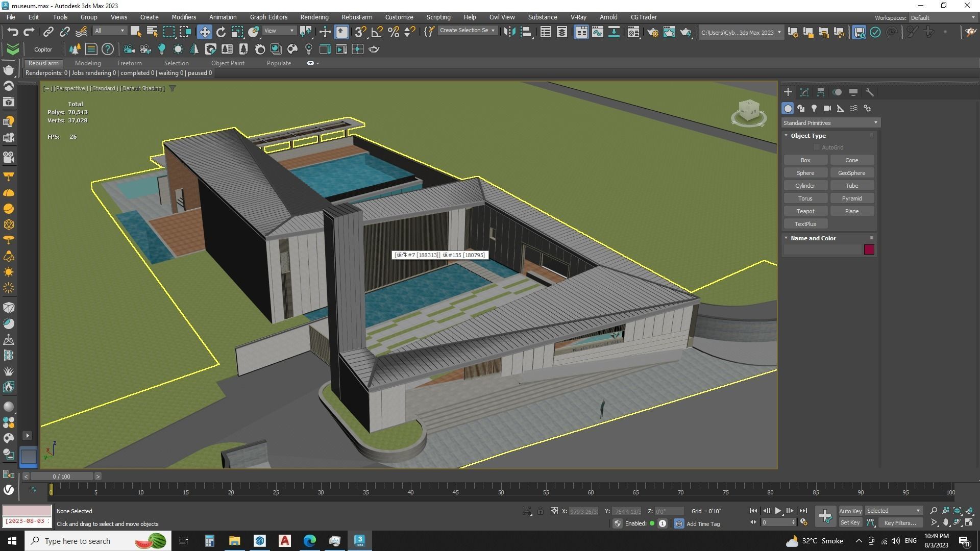This screenshot has height=551, width=980.
Task: Open the V-Ray menu
Action: tap(578, 17)
